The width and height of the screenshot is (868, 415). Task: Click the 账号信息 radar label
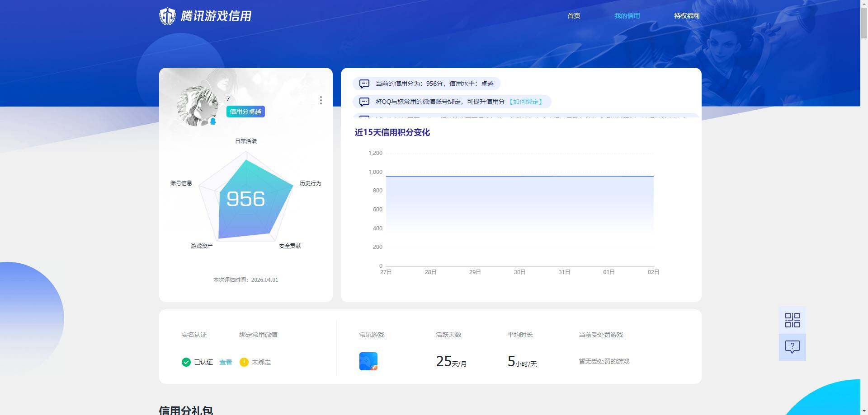tap(181, 183)
